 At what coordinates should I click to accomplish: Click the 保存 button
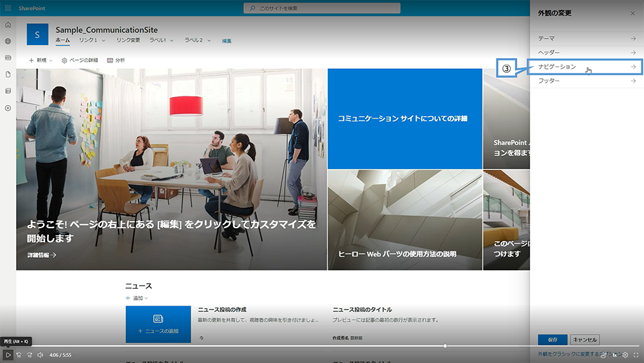[553, 340]
